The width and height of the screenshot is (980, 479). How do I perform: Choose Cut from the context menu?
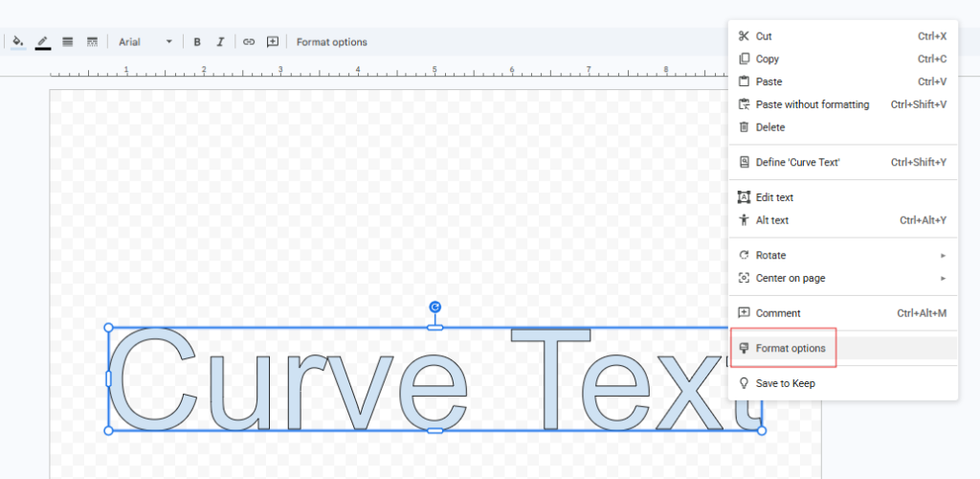point(764,36)
